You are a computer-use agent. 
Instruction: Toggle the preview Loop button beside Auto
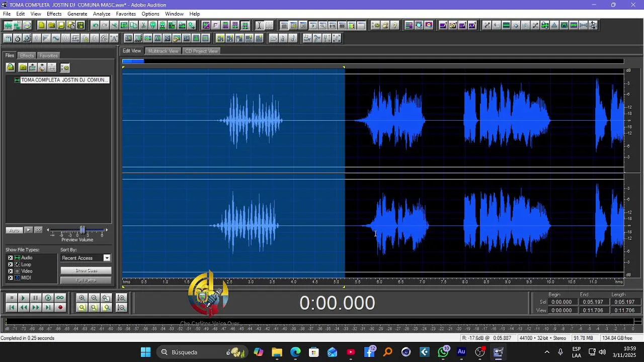[x=38, y=230]
